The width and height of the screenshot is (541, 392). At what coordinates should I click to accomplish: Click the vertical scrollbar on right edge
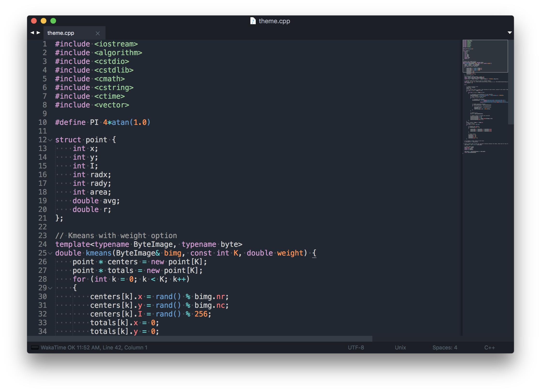pyautogui.click(x=511, y=82)
